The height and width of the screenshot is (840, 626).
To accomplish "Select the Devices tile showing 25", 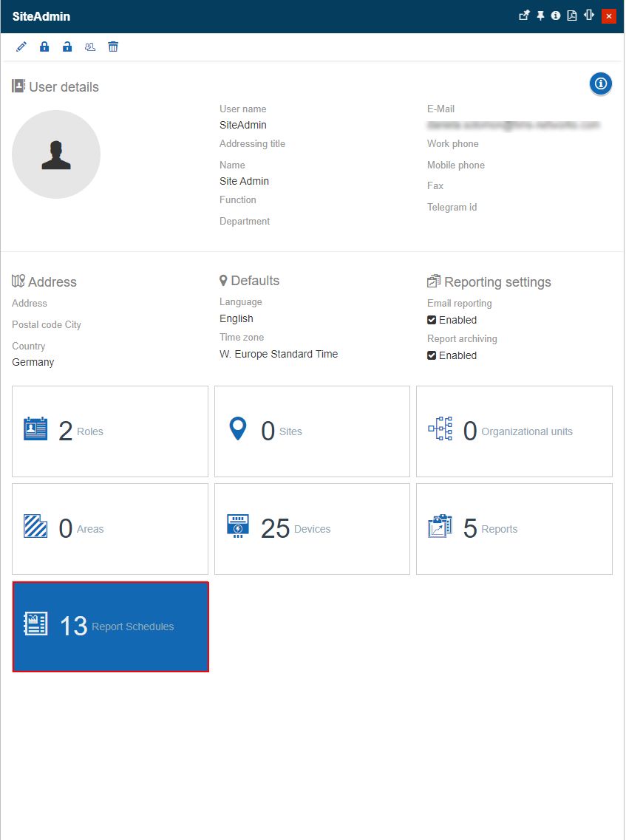I will point(312,529).
